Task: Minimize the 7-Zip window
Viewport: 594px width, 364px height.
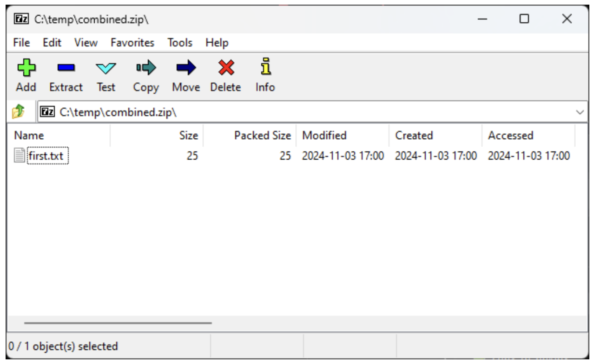Action: 482,19
